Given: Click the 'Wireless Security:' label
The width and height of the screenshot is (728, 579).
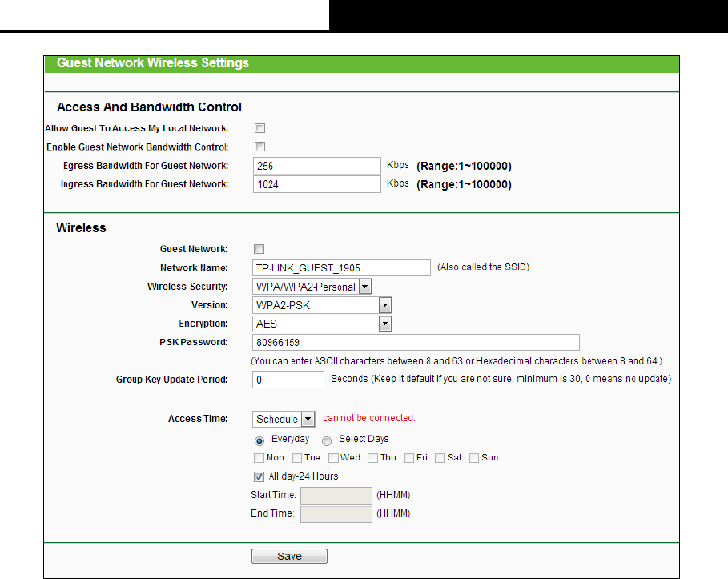Looking at the screenshot, I should [187, 287].
